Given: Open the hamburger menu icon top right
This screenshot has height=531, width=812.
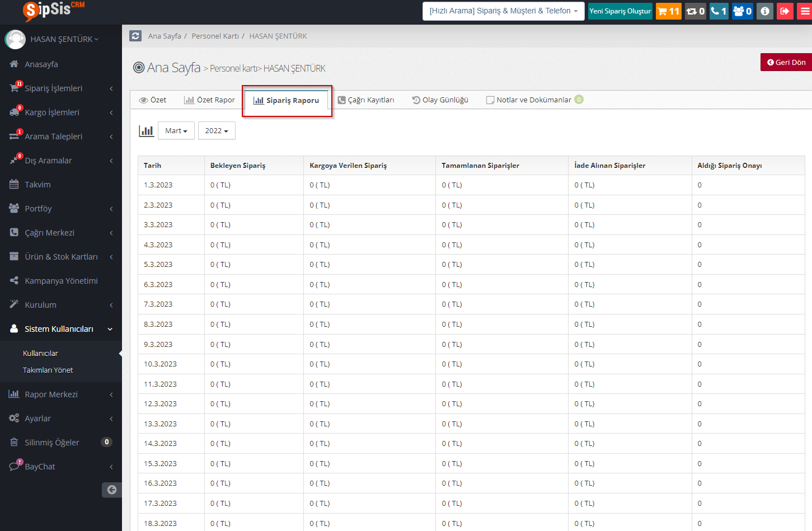Looking at the screenshot, I should coord(805,11).
